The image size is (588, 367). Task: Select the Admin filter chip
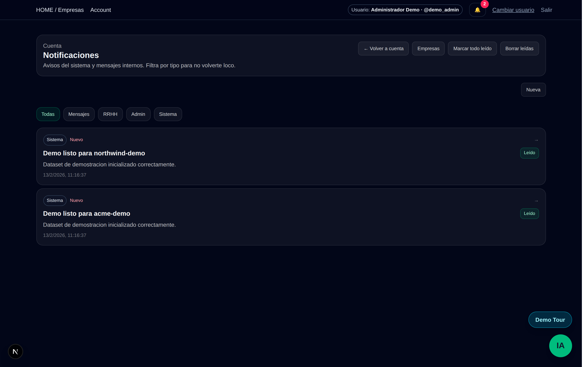pos(138,114)
